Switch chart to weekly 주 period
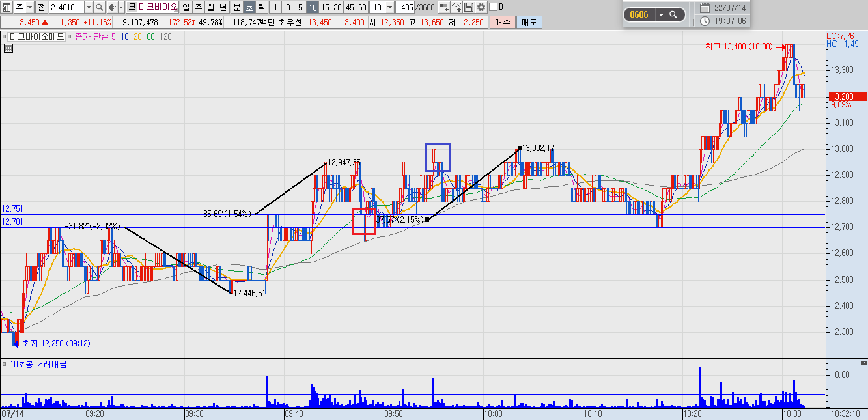Image resolution: width=868 pixels, height=420 pixels. (x=199, y=7)
